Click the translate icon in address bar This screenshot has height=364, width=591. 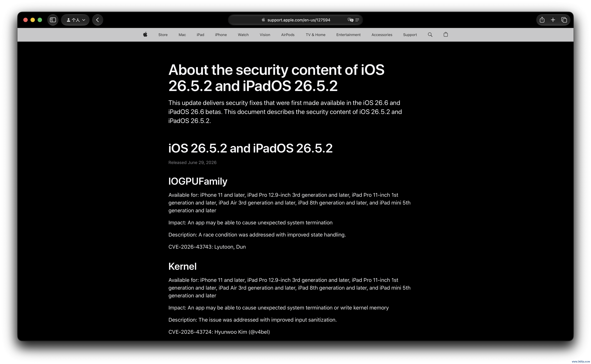click(350, 20)
